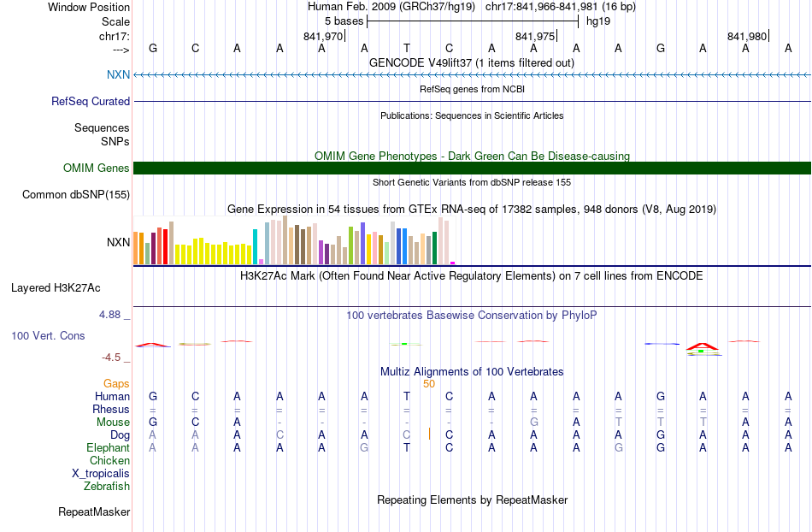Click the orange Gaps label
Screen dimensions: 812x532
pyautogui.click(x=116, y=383)
